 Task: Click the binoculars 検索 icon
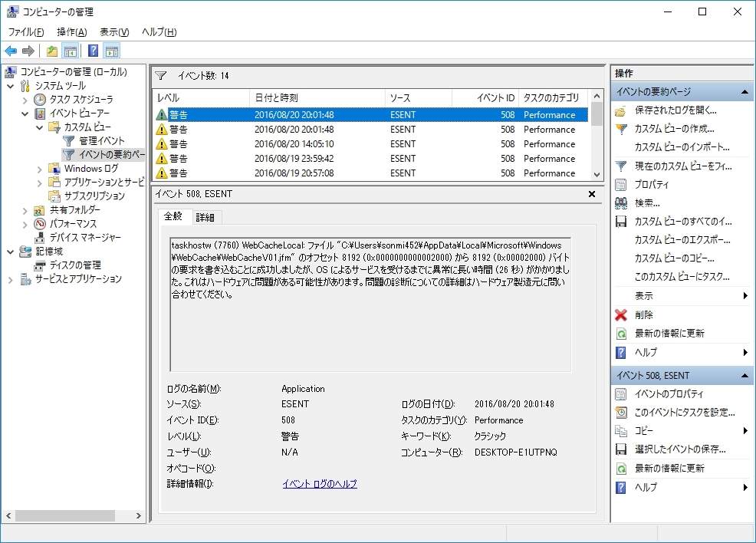[621, 203]
